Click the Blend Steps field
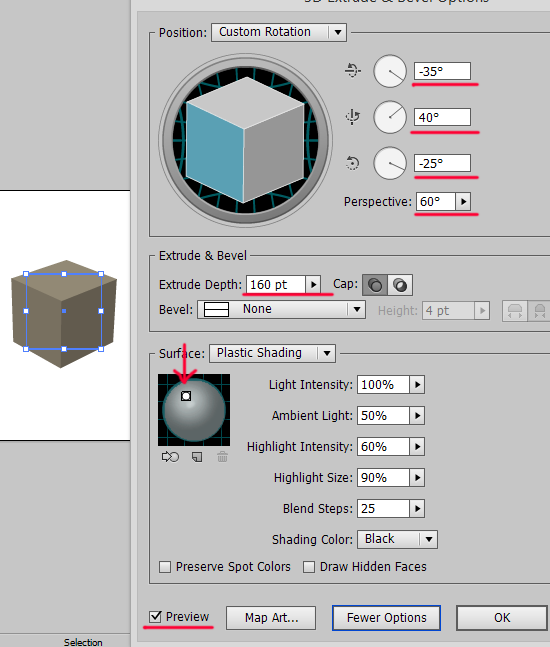Screen dimensions: 550x647 (x=383, y=508)
